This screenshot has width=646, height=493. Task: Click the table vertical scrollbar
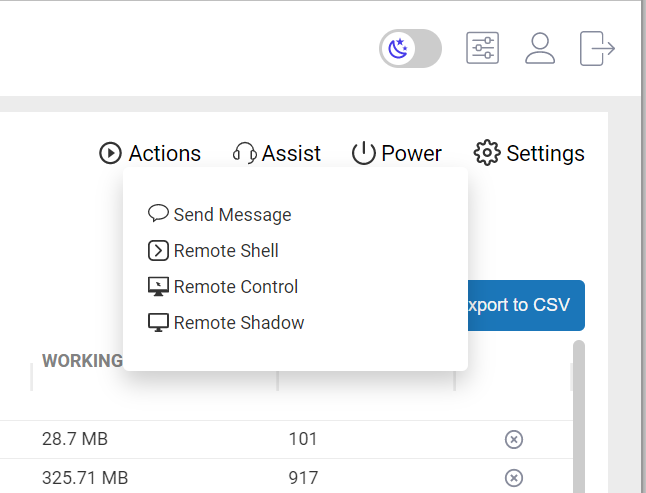(x=579, y=416)
